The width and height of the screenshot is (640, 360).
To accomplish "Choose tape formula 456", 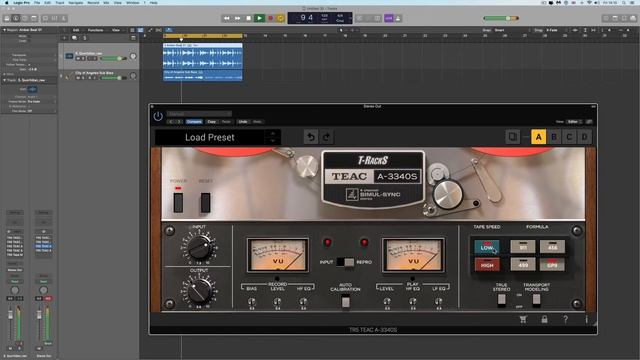I will pos(552,247).
